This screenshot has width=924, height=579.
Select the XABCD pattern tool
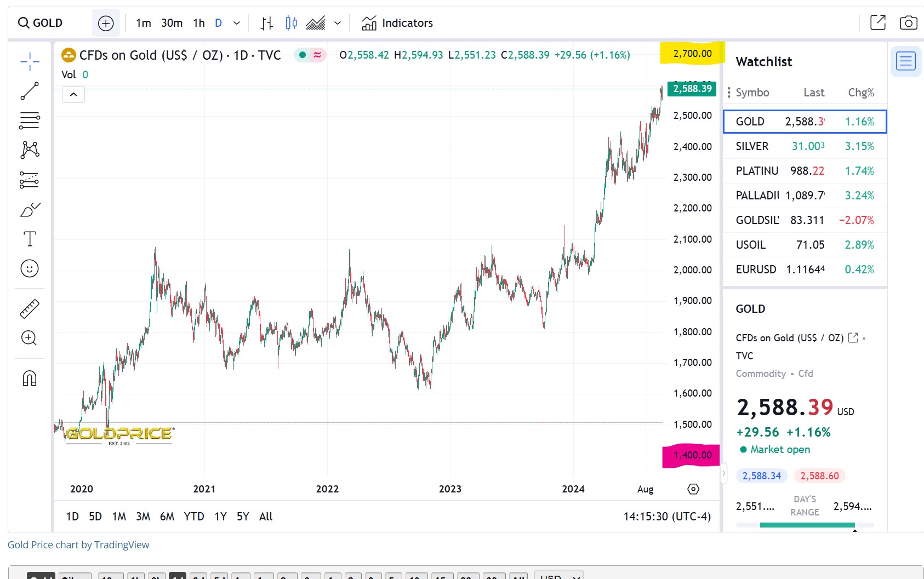(x=30, y=150)
